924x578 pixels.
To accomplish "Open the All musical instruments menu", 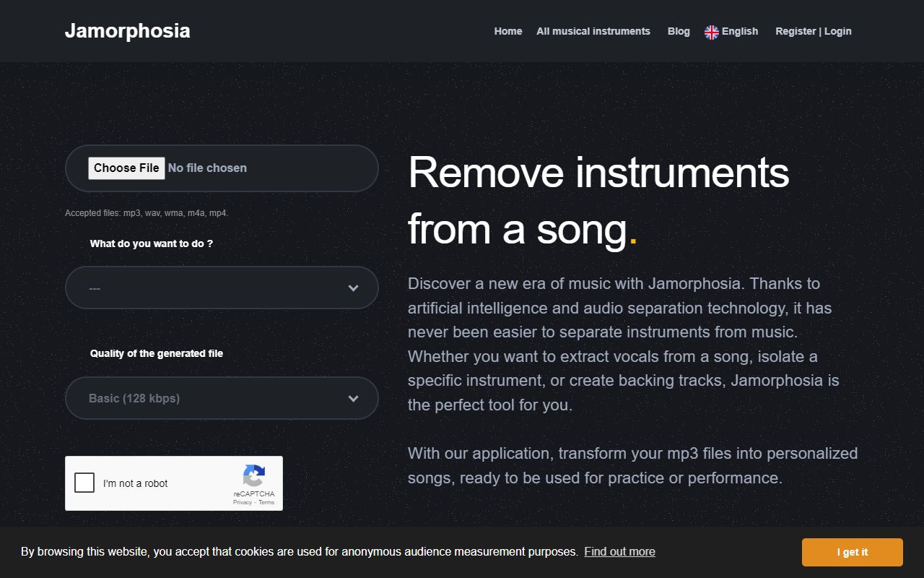I will (x=593, y=31).
